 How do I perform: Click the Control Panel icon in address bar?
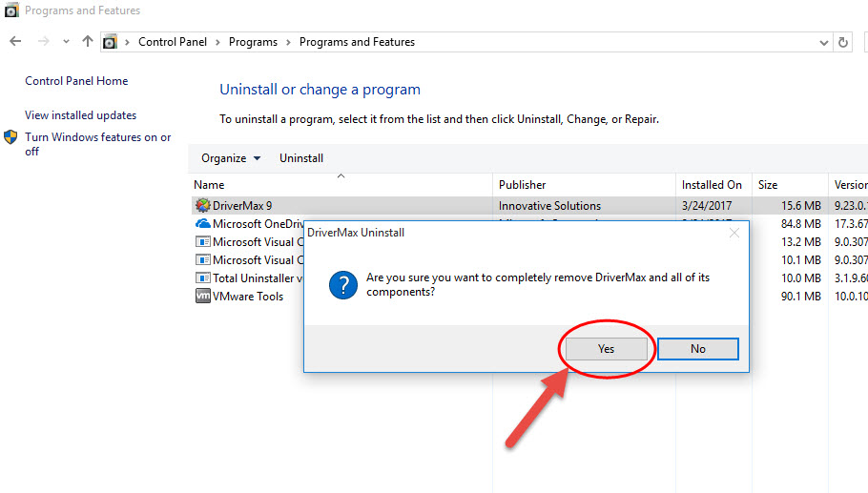coord(110,42)
